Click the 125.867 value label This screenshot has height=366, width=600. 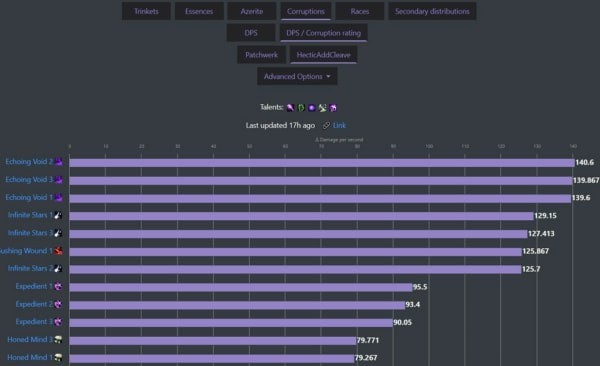pos(535,251)
